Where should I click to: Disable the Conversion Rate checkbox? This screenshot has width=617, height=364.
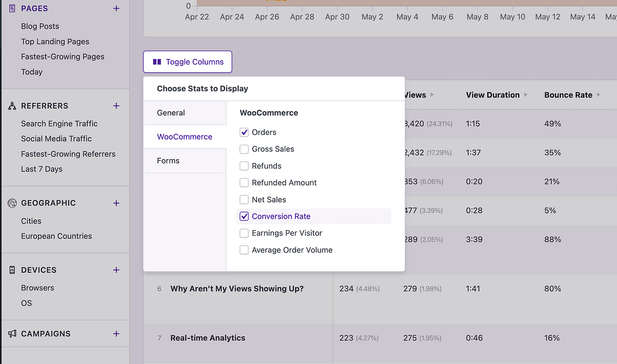244,216
